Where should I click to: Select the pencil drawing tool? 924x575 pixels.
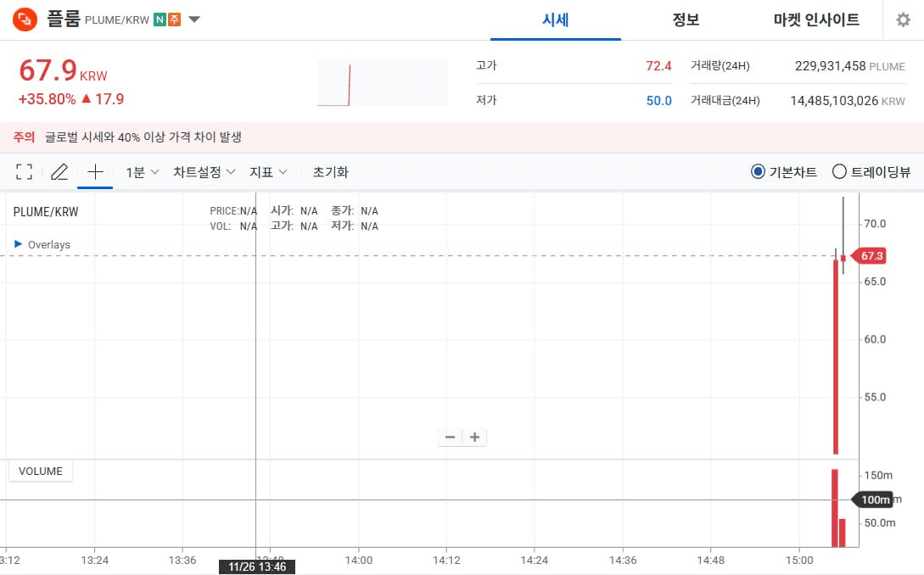pyautogui.click(x=59, y=172)
